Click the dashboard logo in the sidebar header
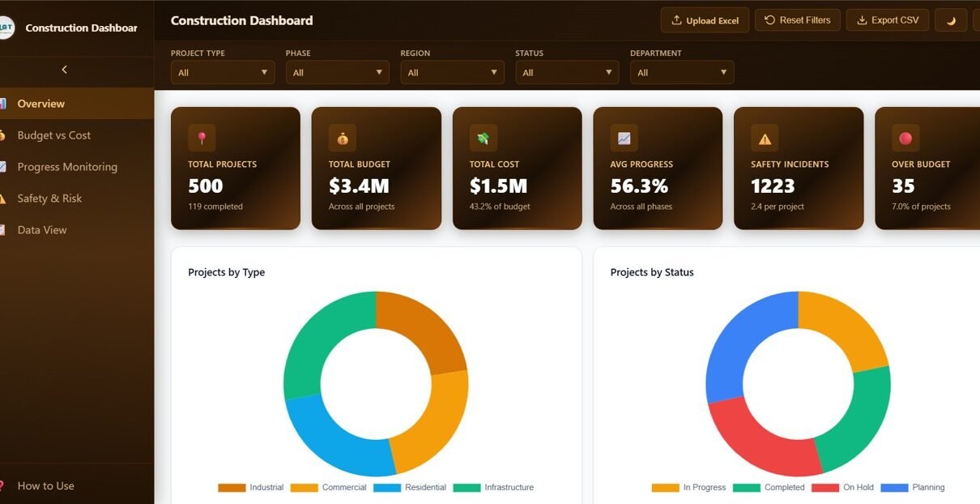Screen dimensions: 980x504 point(5,28)
